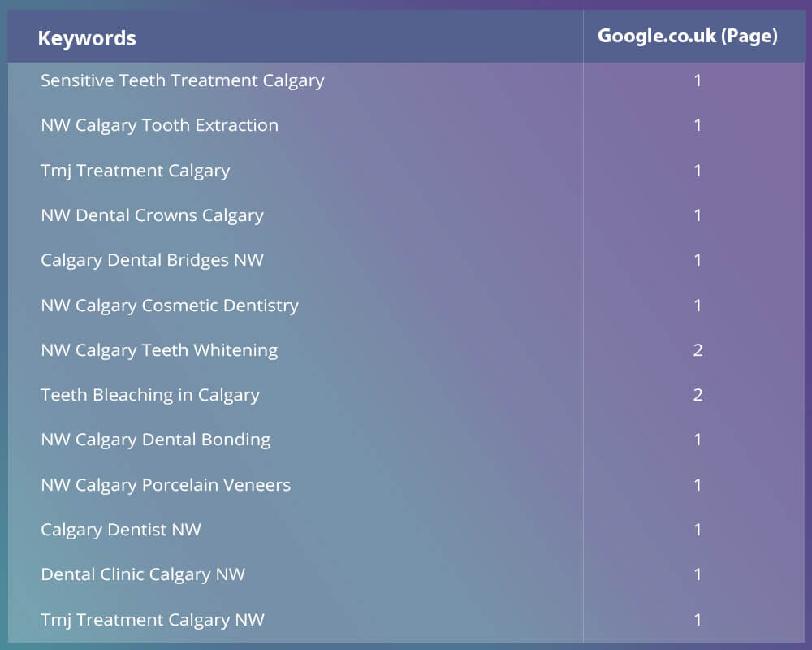Select Dental Clinic Calgary NW keyword
Image resolution: width=812 pixels, height=650 pixels.
[x=143, y=574]
